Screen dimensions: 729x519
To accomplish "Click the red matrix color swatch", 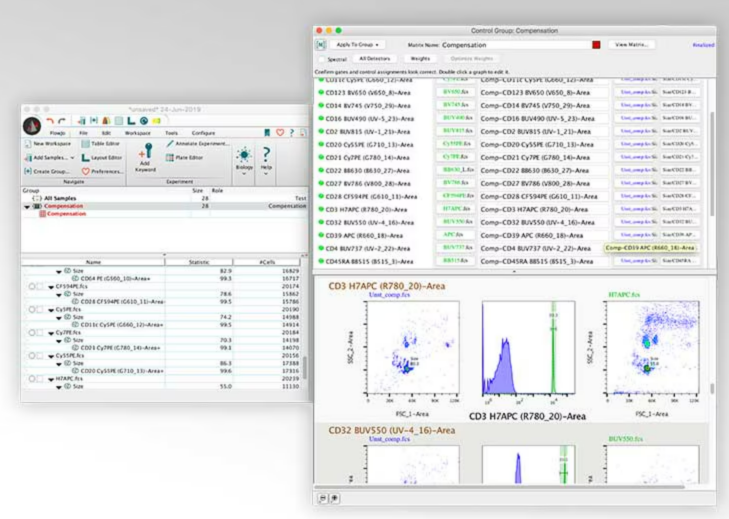I will point(596,45).
